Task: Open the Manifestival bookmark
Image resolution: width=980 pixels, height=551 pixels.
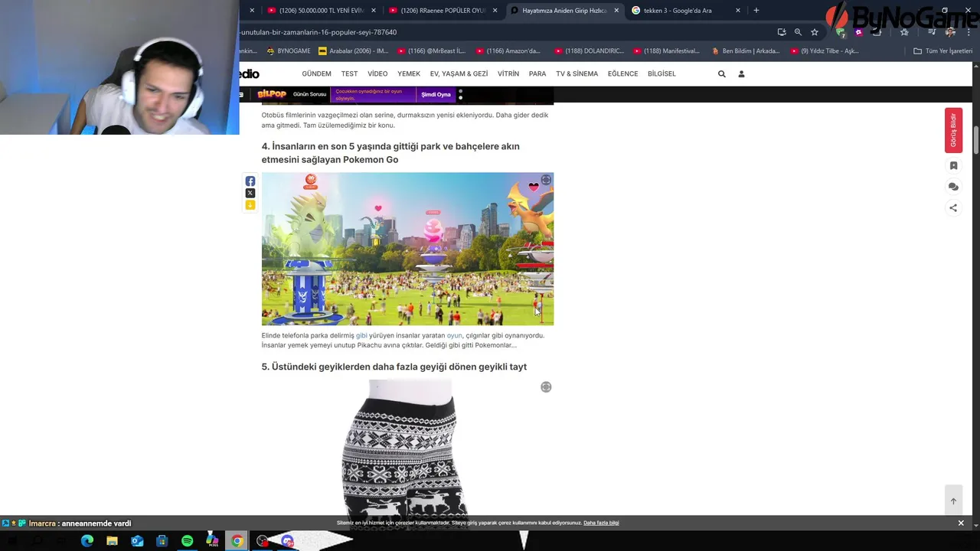Action: 666,51
